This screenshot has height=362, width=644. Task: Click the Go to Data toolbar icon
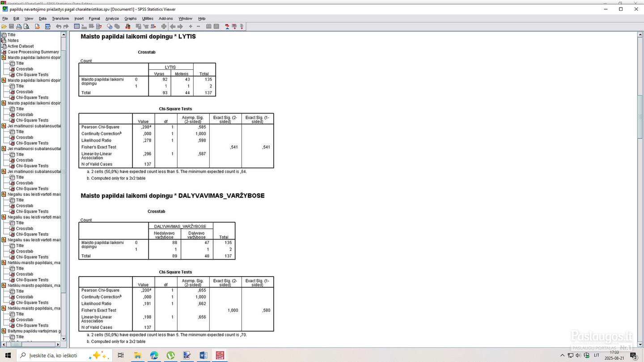(x=77, y=27)
